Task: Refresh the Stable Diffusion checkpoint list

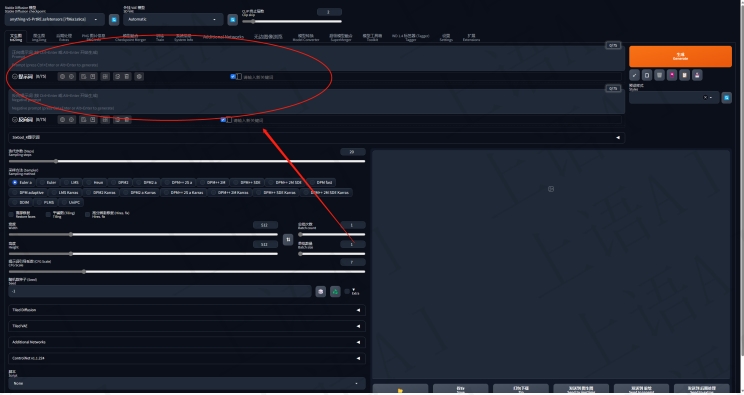Action: click(x=114, y=19)
